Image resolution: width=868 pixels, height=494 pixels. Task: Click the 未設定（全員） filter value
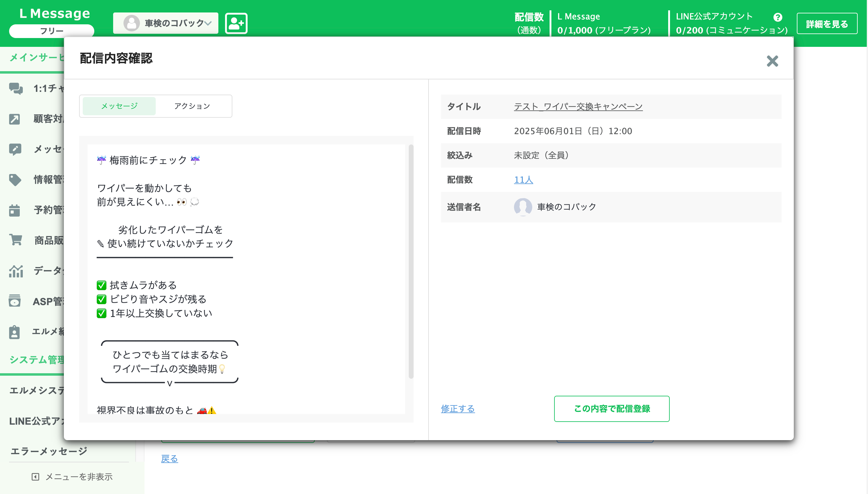click(541, 155)
